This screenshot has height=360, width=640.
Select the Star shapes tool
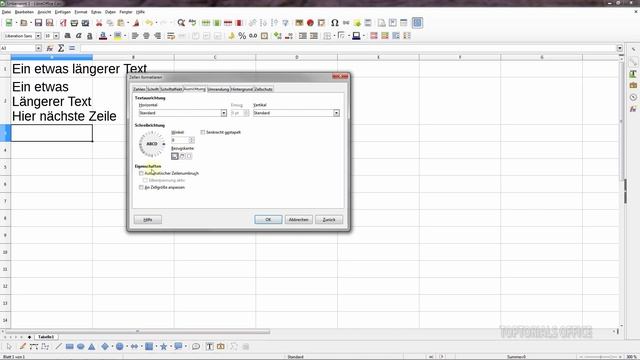click(163, 347)
